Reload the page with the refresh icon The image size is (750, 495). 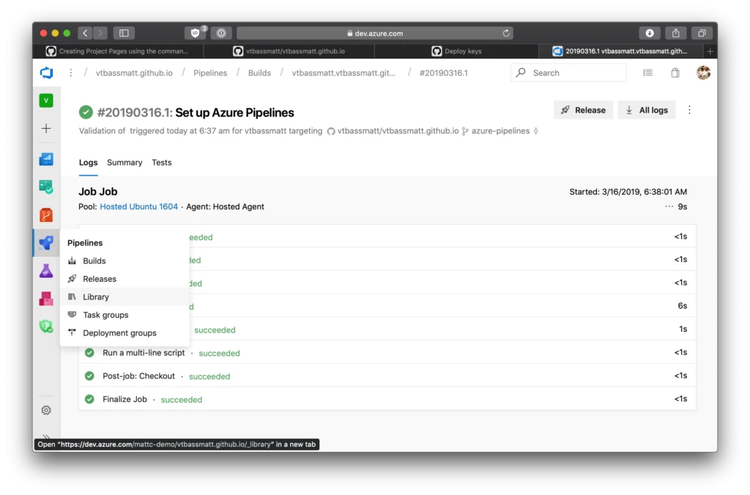(x=506, y=33)
